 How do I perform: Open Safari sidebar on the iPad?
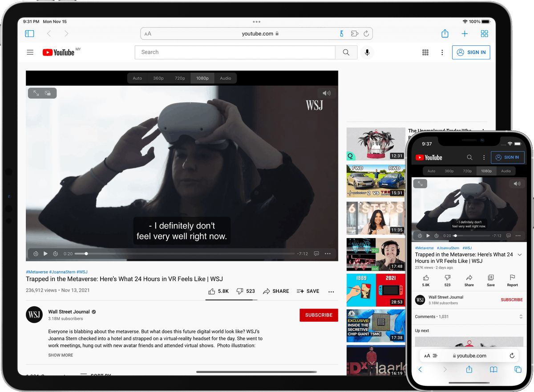(29, 33)
